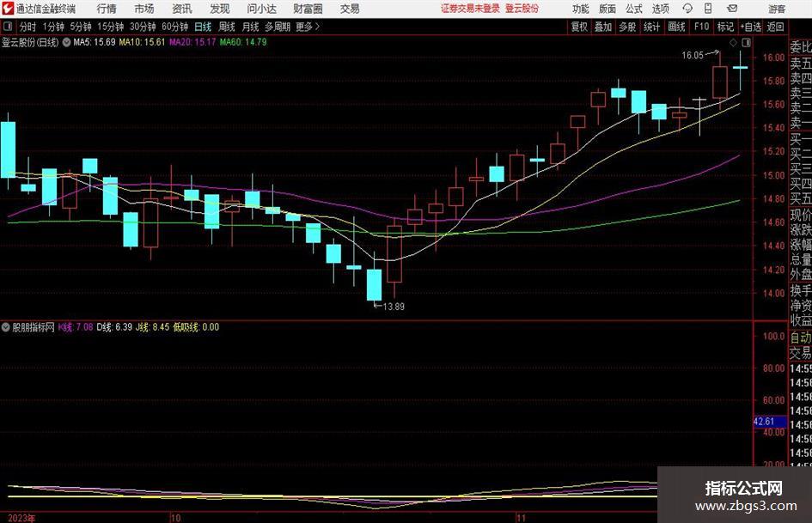Click the mobile phone icon
The width and height of the screenshot is (812, 523).
tap(708, 9)
